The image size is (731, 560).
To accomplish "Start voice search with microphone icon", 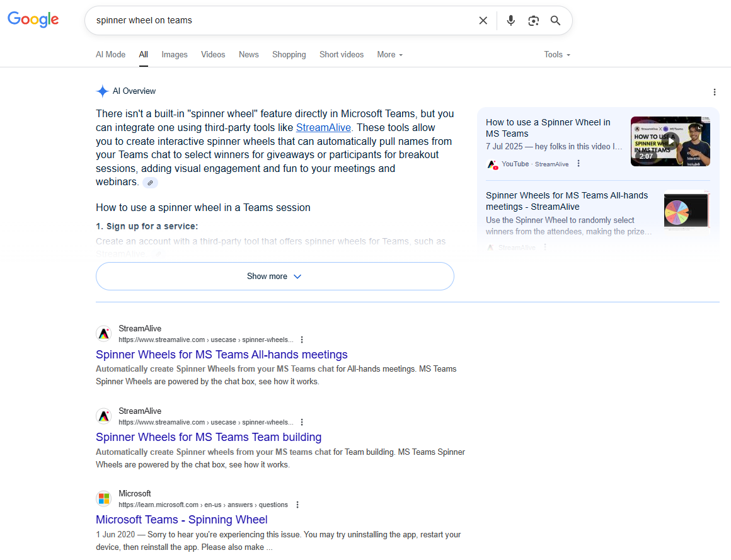I will click(511, 21).
